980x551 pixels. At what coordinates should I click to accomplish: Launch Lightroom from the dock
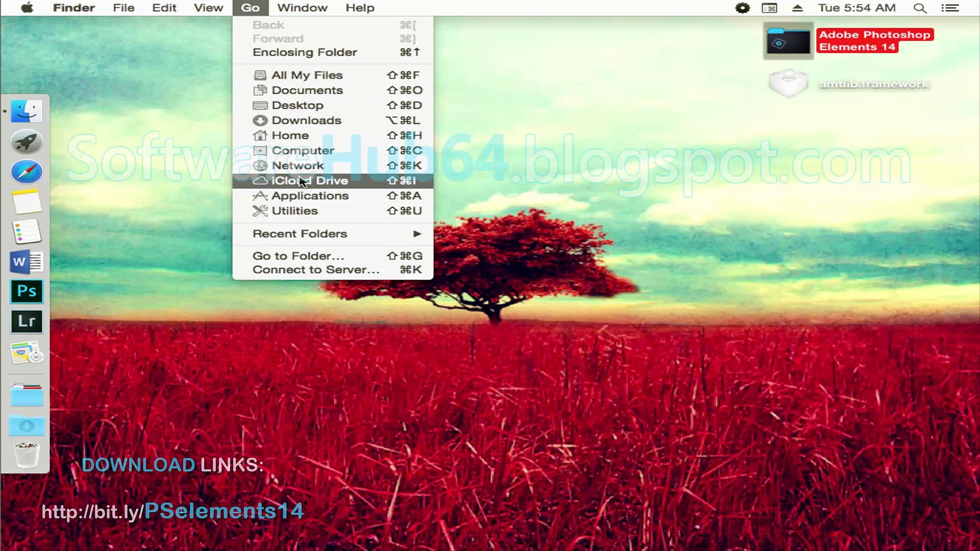(x=27, y=321)
